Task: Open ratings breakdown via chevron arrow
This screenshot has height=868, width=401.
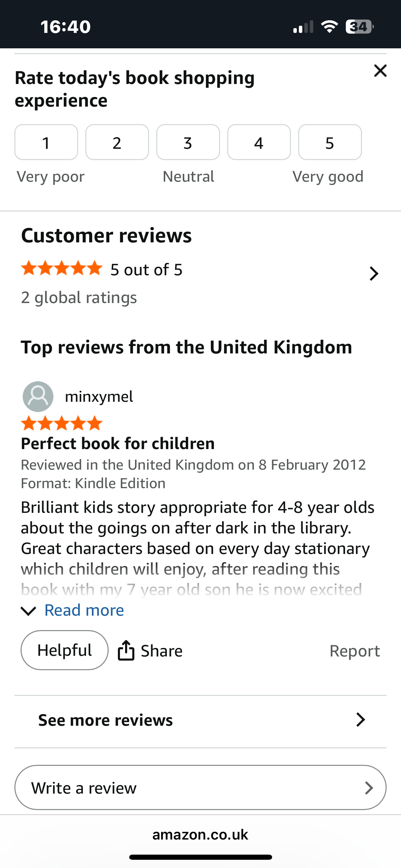Action: coord(374,274)
